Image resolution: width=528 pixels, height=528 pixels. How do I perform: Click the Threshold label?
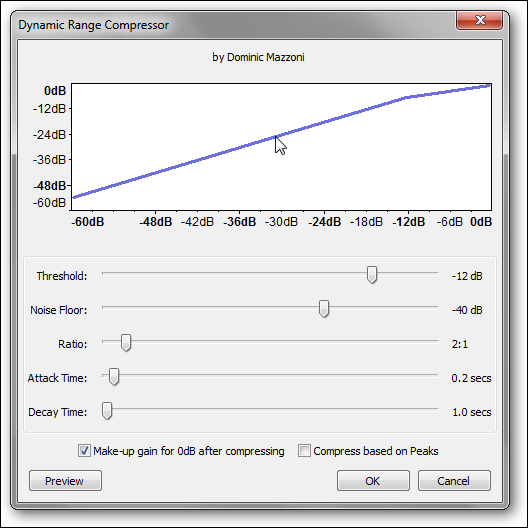62,276
